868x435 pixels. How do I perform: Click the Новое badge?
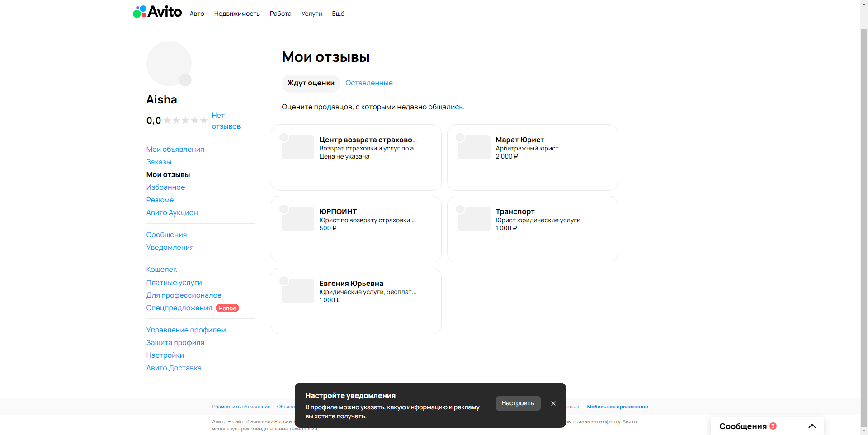[227, 309]
